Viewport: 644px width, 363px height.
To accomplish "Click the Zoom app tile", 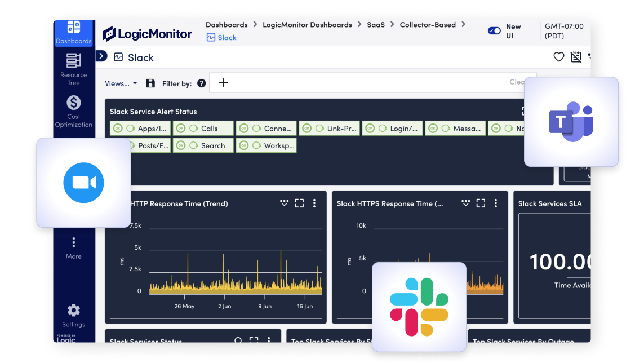I will [84, 183].
